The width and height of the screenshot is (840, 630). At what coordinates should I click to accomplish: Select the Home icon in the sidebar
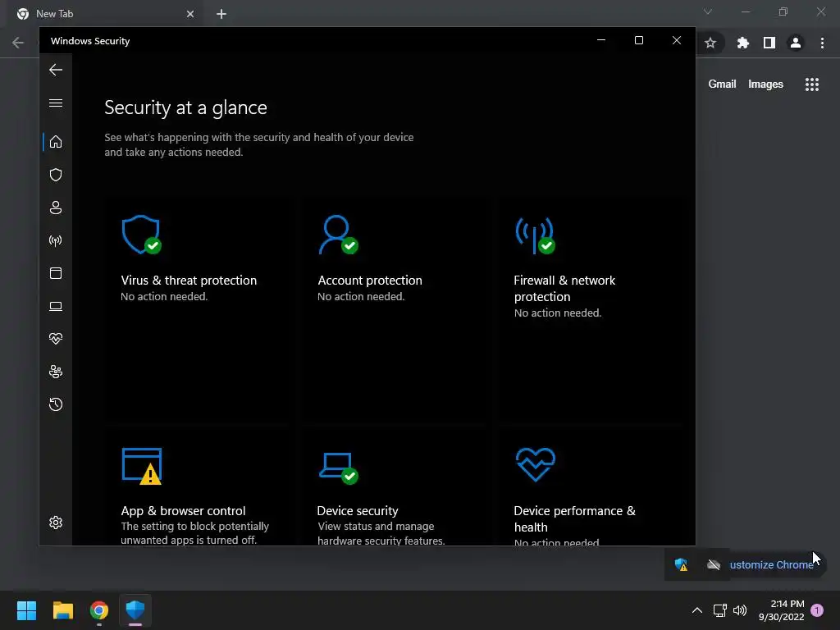pos(56,142)
